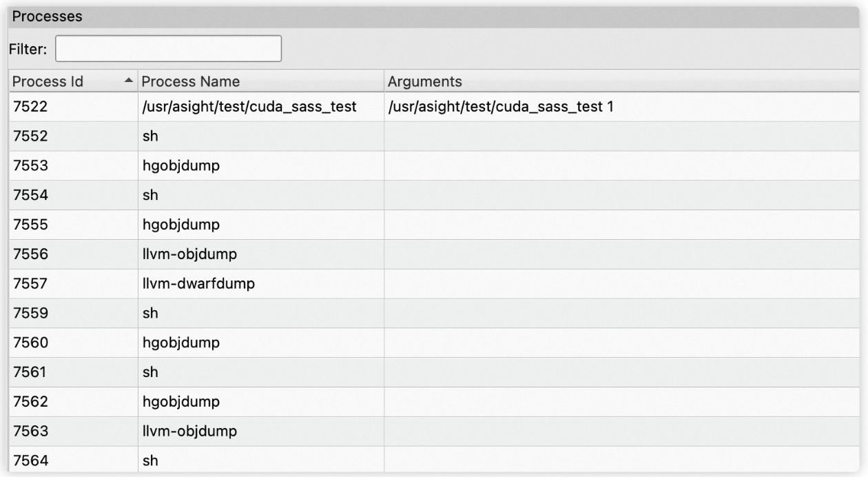This screenshot has width=868, height=477.
Task: Sort by Process Name column header
Action: pyautogui.click(x=260, y=81)
